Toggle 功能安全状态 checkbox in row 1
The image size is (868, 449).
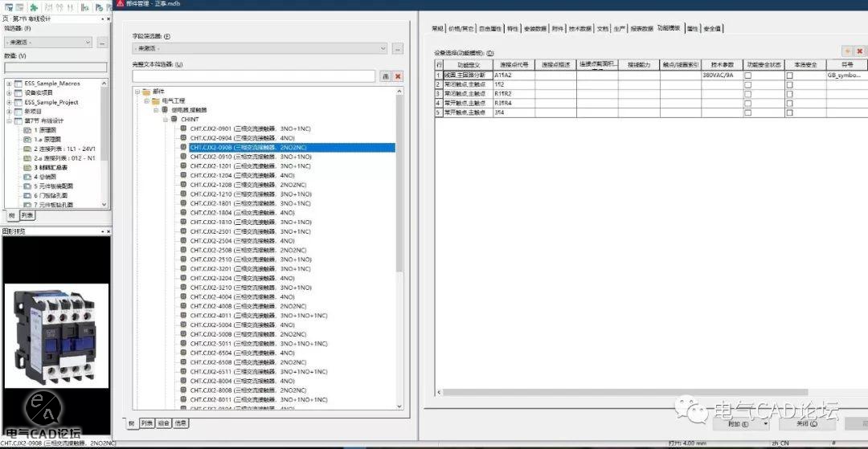pyautogui.click(x=747, y=75)
